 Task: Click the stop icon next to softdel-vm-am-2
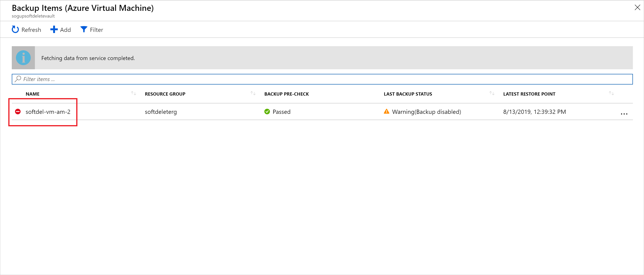click(x=18, y=111)
